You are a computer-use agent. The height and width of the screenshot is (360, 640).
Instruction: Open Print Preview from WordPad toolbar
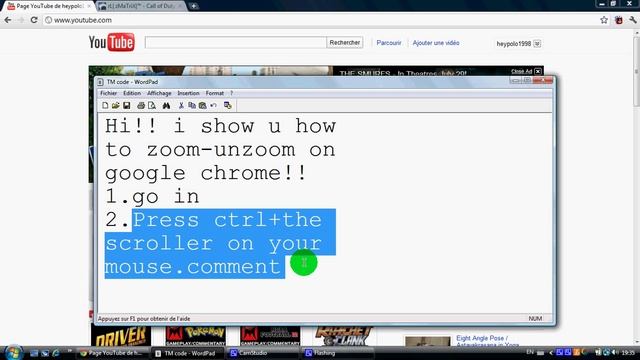(x=152, y=106)
